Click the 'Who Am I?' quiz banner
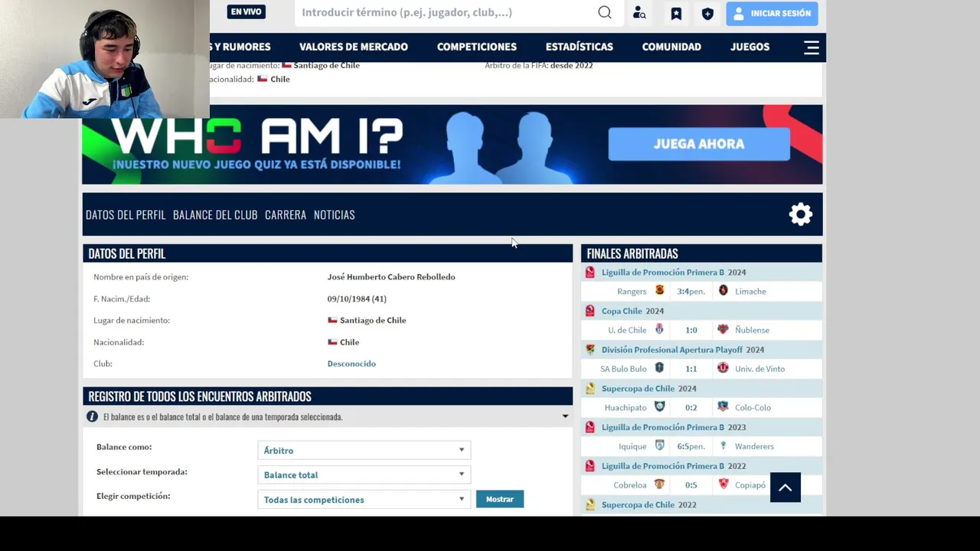The height and width of the screenshot is (551, 980). (452, 145)
